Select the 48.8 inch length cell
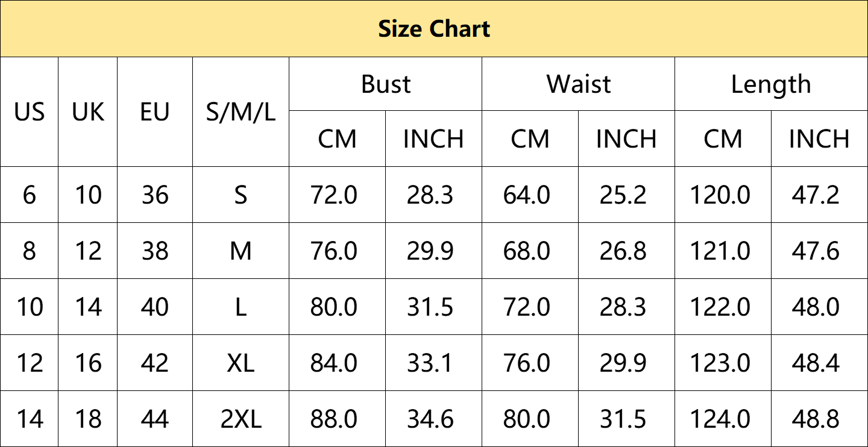Image resolution: width=868 pixels, height=447 pixels. pyautogui.click(x=819, y=419)
